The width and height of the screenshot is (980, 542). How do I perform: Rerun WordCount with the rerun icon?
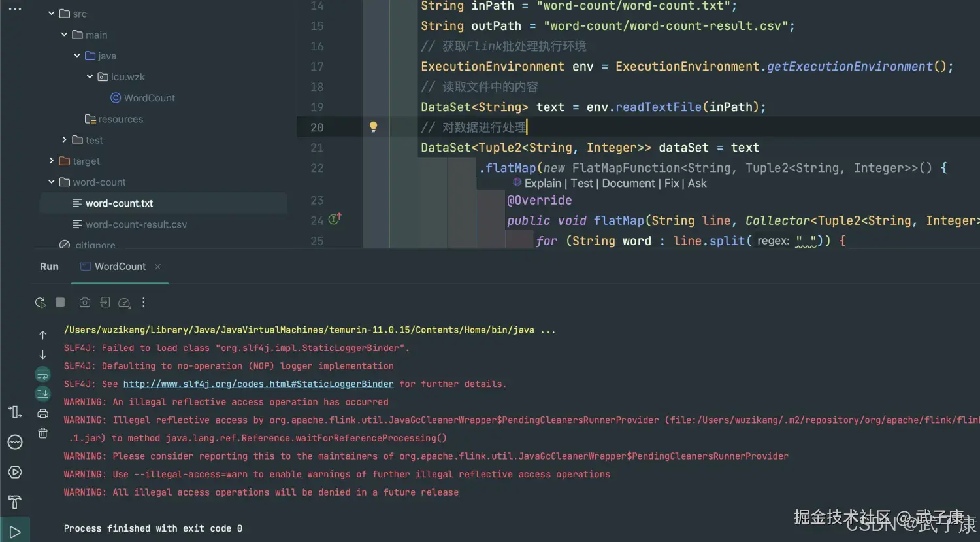pos(41,303)
